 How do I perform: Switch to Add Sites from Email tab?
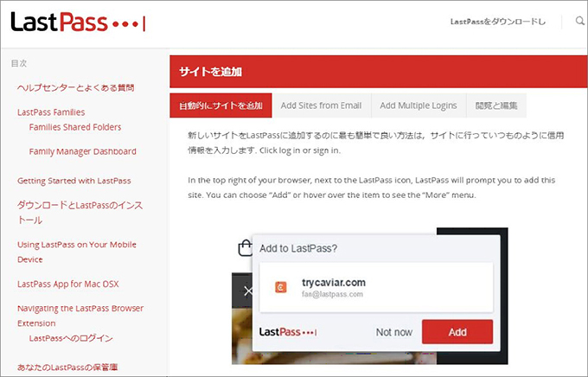click(x=321, y=105)
